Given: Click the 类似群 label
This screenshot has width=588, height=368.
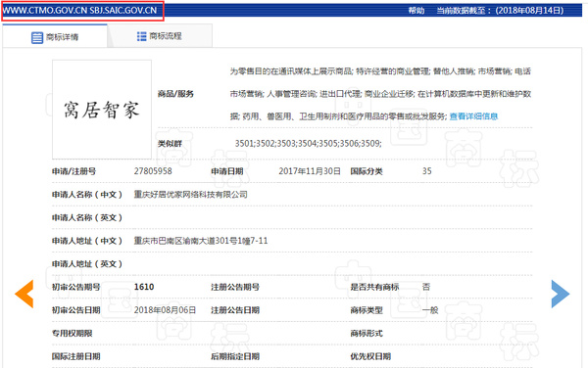Looking at the screenshot, I should (170, 143).
